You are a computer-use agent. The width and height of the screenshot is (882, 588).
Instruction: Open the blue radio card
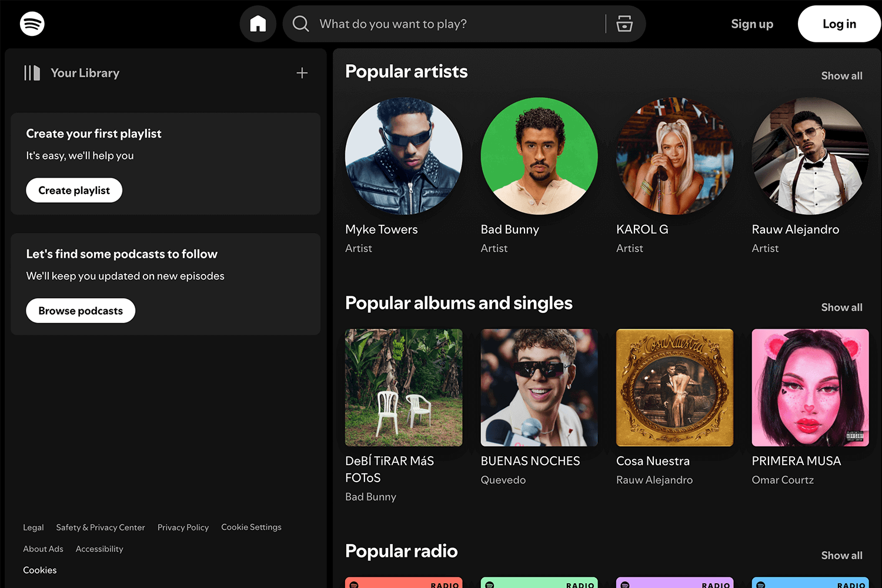click(810, 583)
